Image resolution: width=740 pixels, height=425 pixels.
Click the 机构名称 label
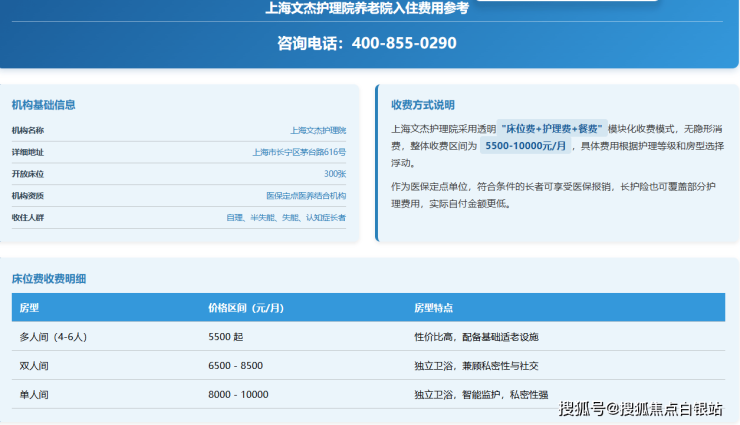pyautogui.click(x=28, y=130)
